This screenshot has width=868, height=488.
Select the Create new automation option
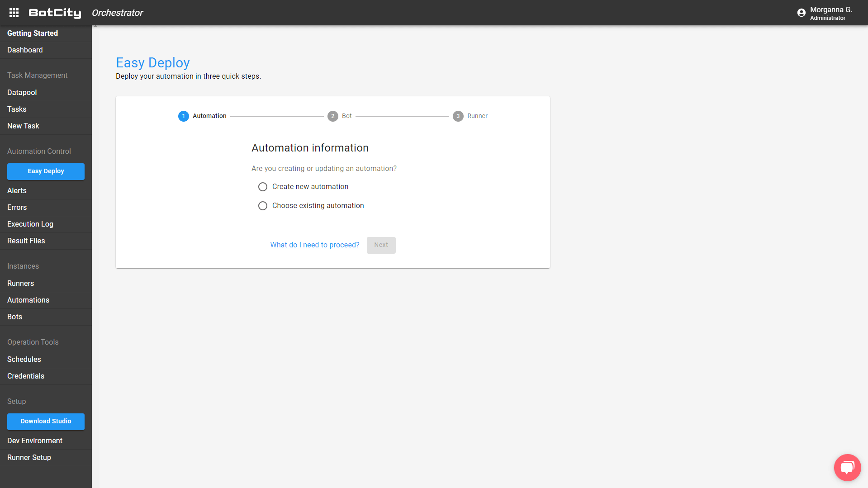pyautogui.click(x=263, y=186)
